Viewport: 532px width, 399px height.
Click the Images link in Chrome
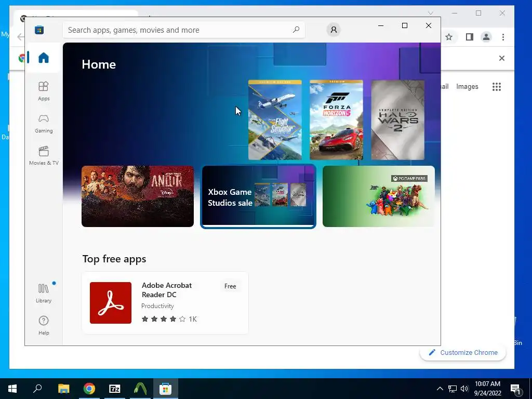pos(467,87)
